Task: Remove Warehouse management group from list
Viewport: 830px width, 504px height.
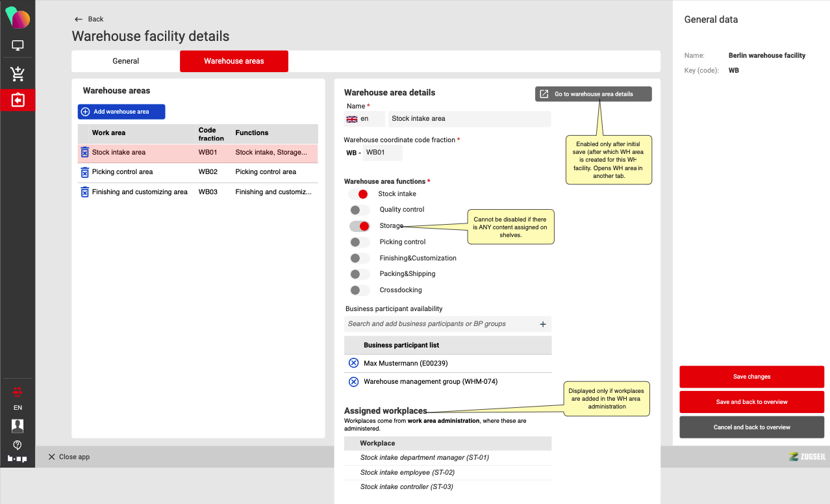Action: [x=353, y=382]
